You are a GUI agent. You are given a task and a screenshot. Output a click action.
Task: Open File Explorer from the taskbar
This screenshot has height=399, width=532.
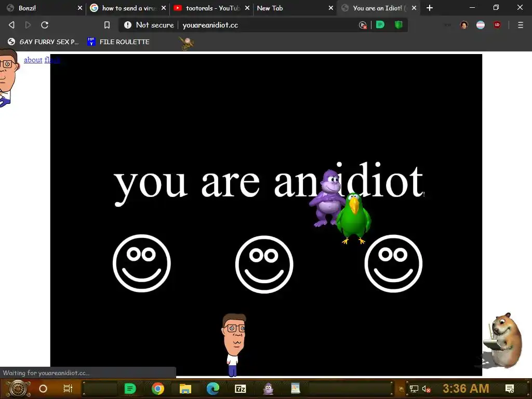[x=185, y=389]
